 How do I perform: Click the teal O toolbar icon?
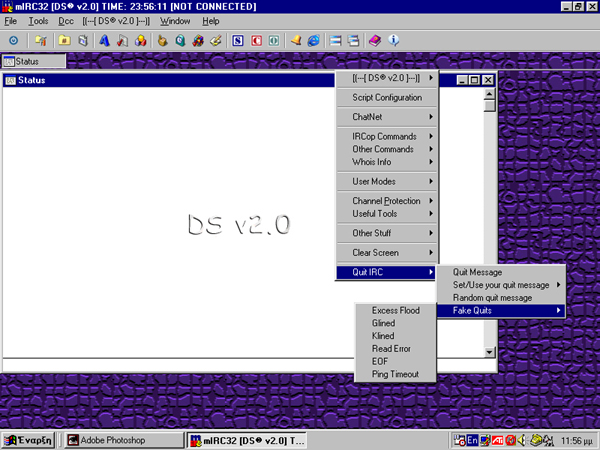[274, 40]
